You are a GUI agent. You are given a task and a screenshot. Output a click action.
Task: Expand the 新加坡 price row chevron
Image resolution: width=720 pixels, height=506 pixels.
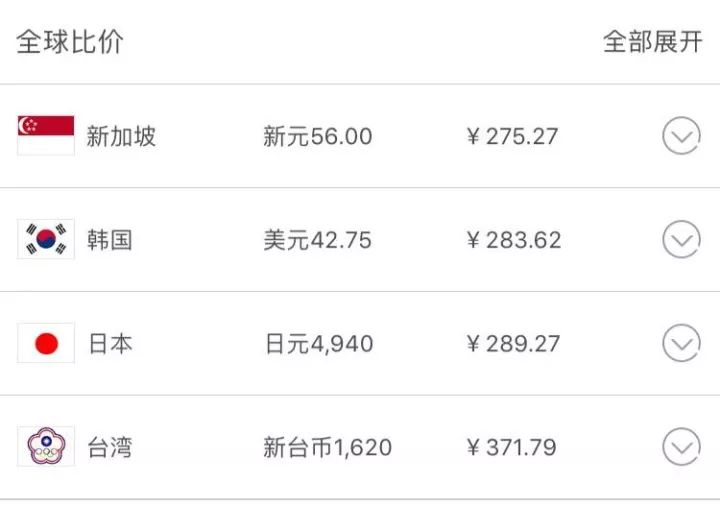(681, 136)
